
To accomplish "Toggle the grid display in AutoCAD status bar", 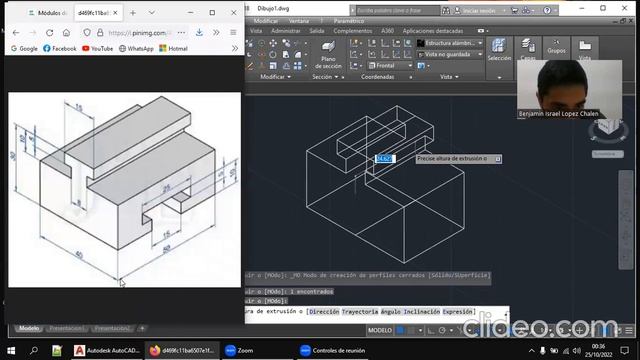I will [401, 330].
